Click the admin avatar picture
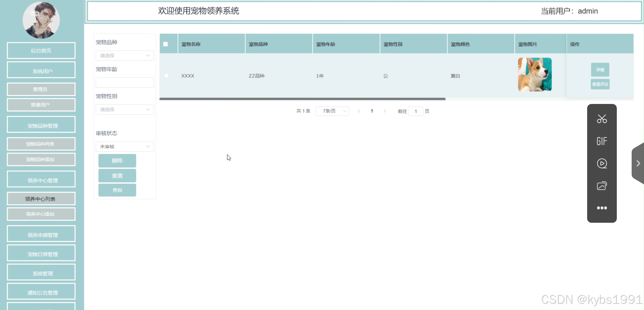The width and height of the screenshot is (644, 310). click(x=41, y=20)
